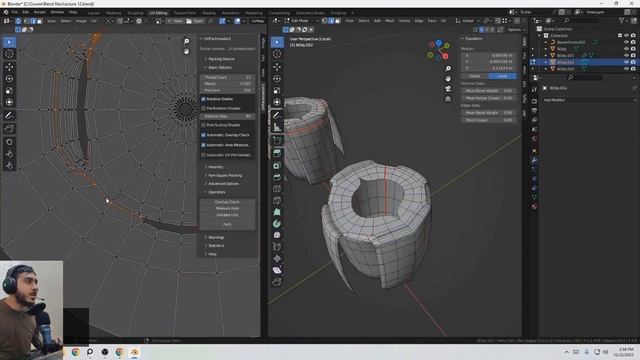Hide BOdy.002 using its eye icon
The height and width of the screenshot is (360, 640).
[x=626, y=62]
